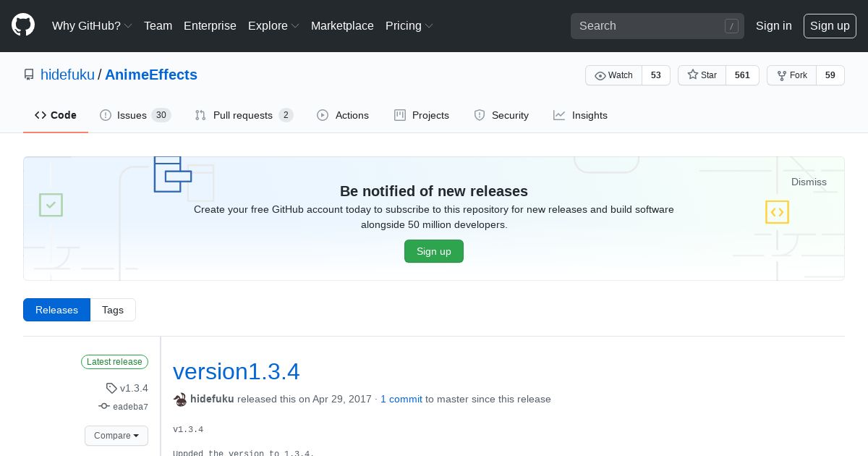Image resolution: width=868 pixels, height=456 pixels.
Task: Open the Actions tab
Action: click(x=343, y=115)
